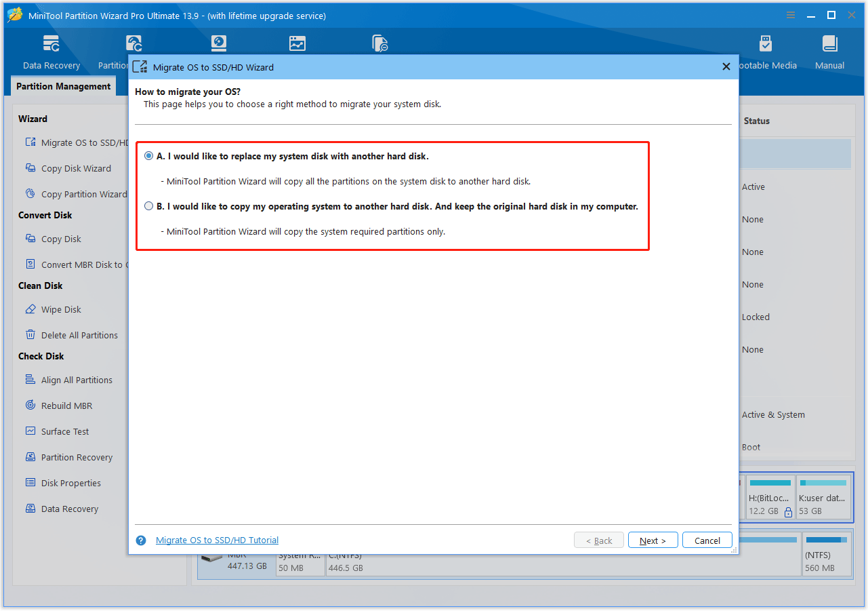Click the 'Convert Disk' section heading
The height and width of the screenshot is (611, 868).
[x=45, y=215]
